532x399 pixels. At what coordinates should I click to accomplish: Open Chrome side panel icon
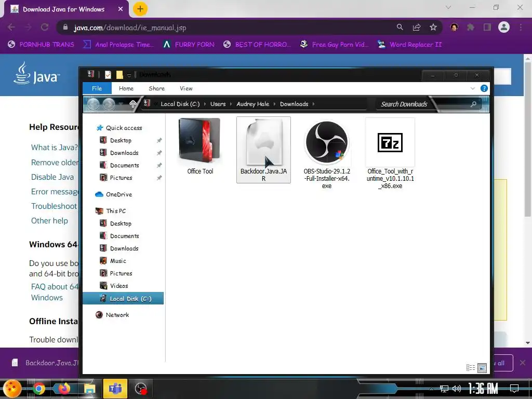[x=487, y=27]
